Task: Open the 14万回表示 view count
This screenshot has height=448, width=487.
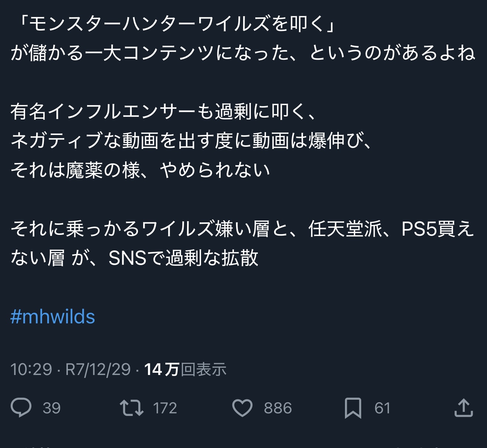Action: coord(185,369)
